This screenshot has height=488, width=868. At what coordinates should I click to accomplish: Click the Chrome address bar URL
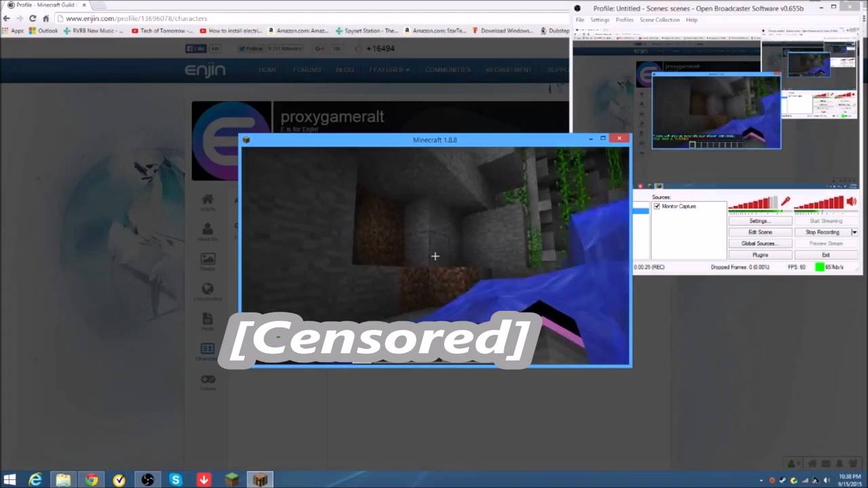[x=136, y=18]
